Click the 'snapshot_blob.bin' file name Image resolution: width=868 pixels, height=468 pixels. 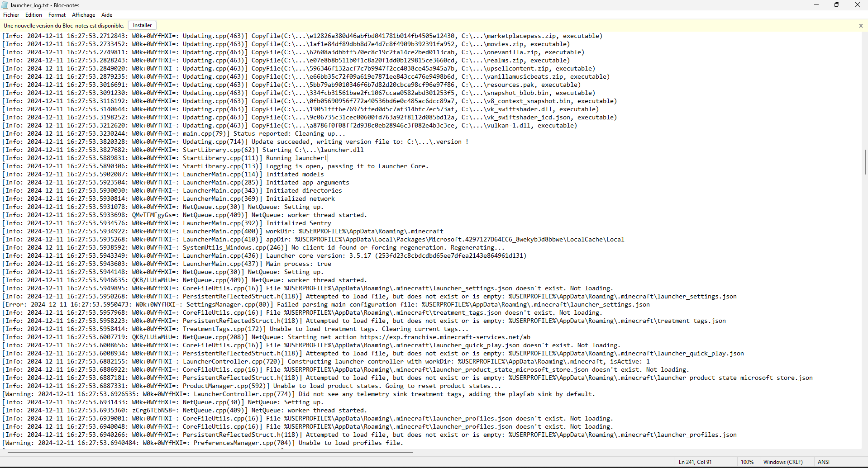point(517,93)
